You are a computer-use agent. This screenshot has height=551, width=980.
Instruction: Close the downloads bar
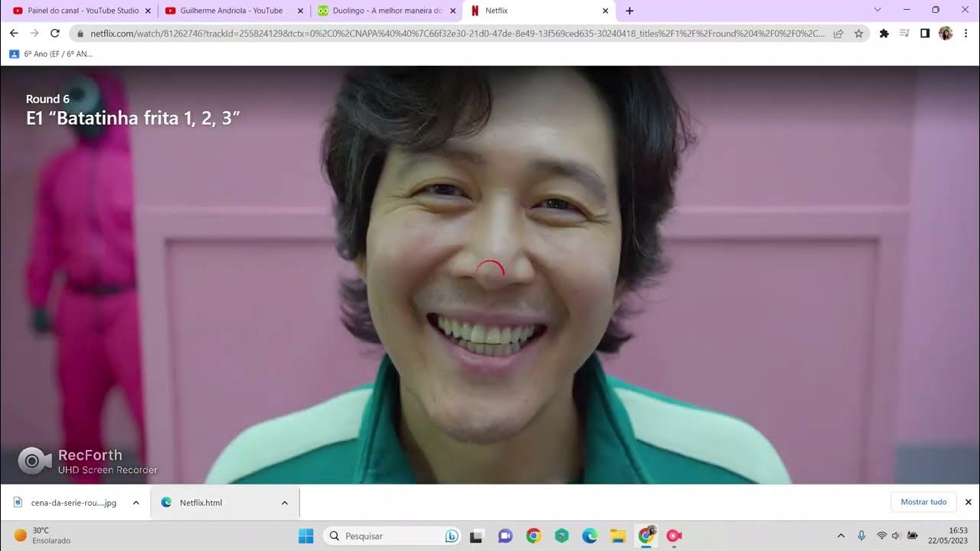(x=968, y=502)
